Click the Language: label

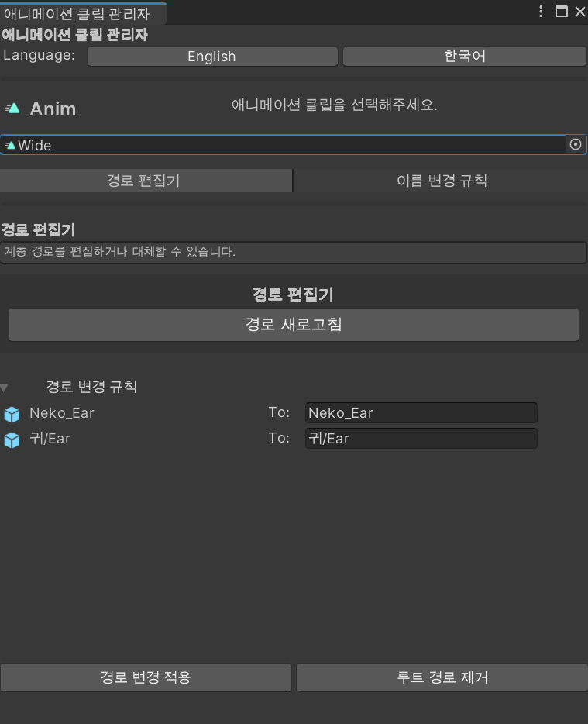(x=40, y=55)
